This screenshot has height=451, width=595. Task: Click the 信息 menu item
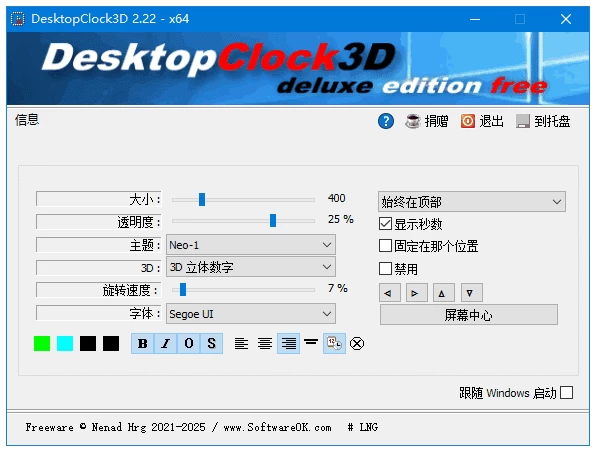[27, 120]
